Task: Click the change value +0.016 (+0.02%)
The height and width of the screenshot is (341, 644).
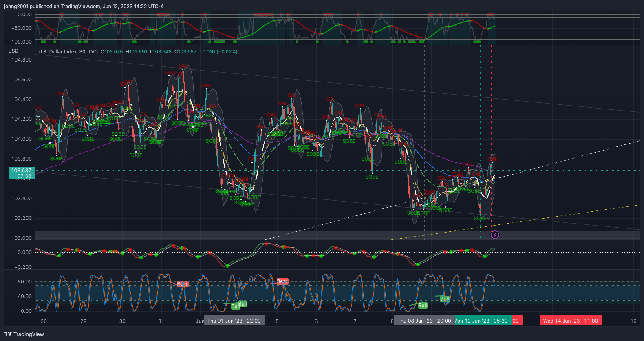Action: [x=218, y=52]
